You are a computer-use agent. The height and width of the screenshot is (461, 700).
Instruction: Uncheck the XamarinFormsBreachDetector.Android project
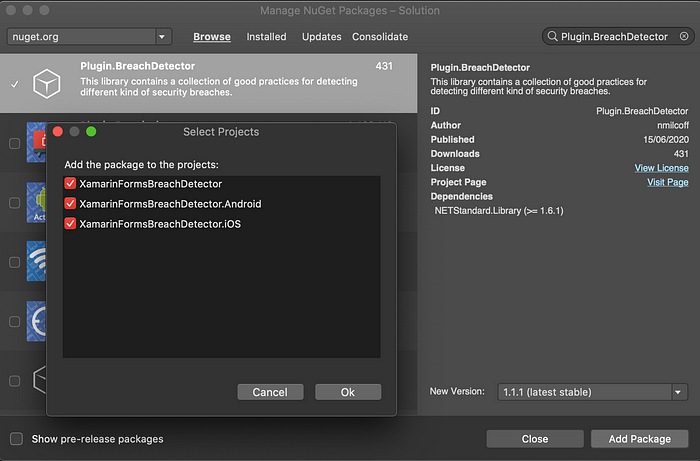click(x=70, y=204)
